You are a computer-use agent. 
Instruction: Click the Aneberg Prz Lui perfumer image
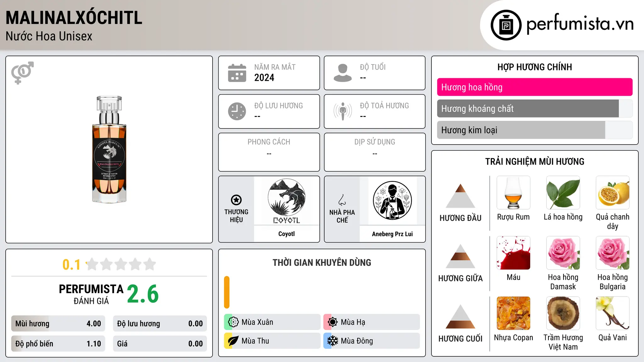coord(392,200)
